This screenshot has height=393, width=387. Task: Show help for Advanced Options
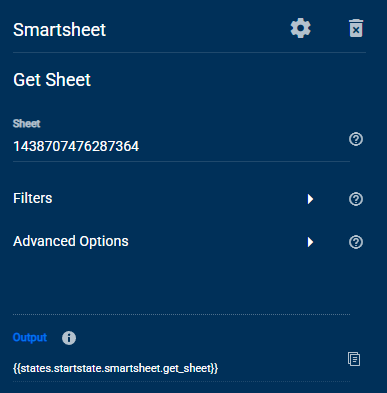pyautogui.click(x=356, y=242)
